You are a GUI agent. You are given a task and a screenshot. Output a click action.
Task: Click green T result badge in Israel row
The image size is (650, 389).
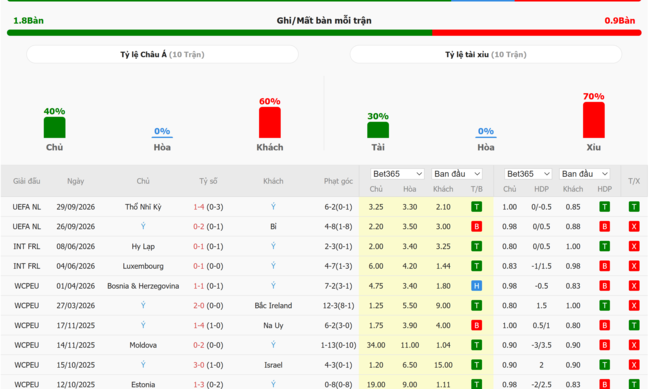click(477, 365)
